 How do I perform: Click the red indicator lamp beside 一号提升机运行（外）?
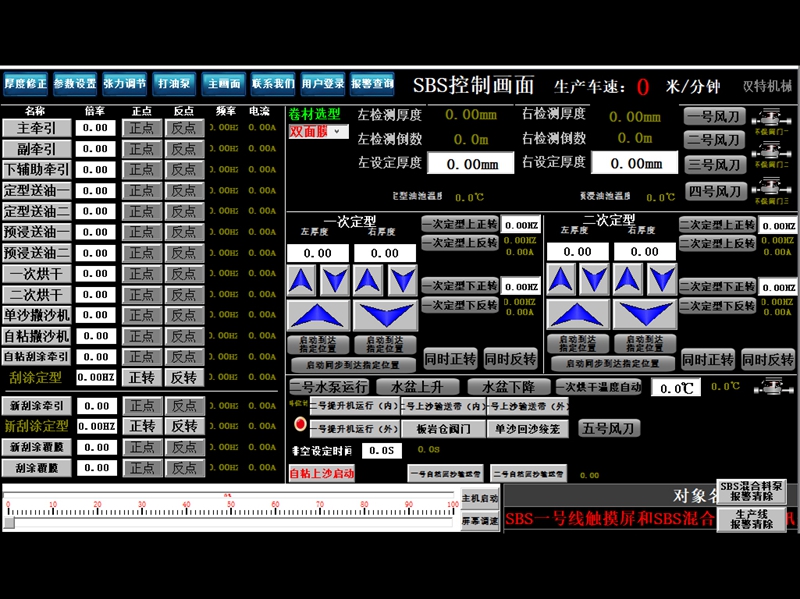[299, 425]
